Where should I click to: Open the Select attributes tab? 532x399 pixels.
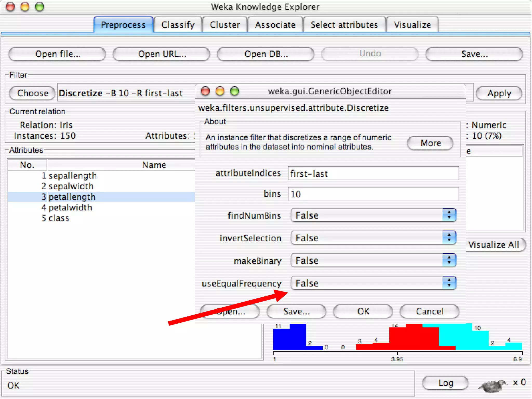344,25
